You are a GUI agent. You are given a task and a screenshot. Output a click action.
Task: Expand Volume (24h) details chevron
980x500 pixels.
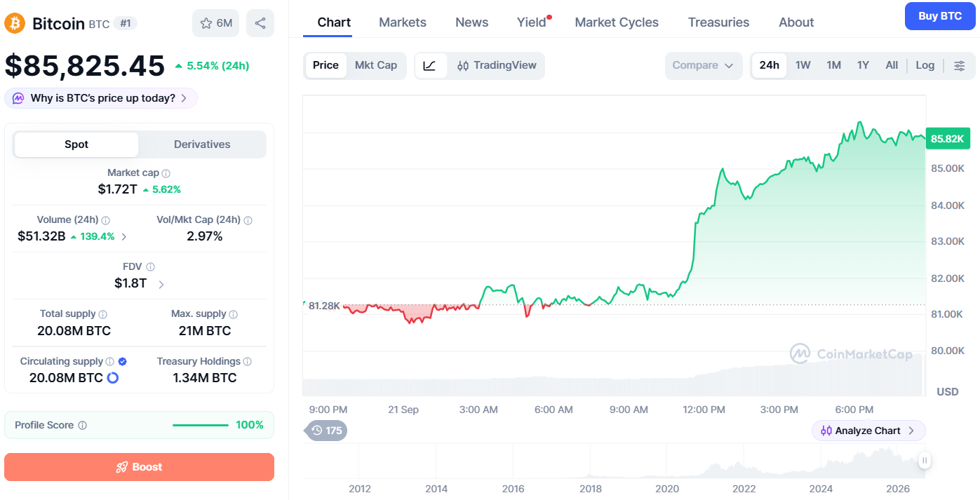[x=124, y=237]
